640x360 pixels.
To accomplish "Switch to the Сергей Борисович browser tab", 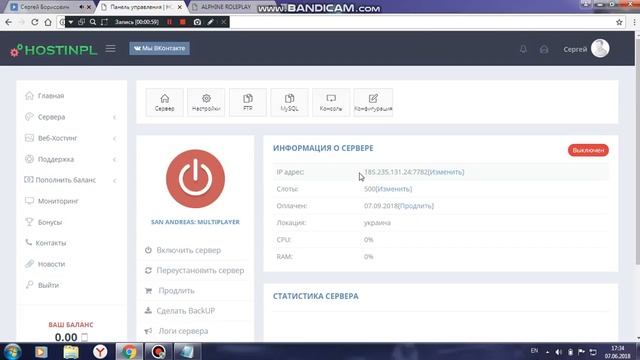I will click(x=45, y=7).
